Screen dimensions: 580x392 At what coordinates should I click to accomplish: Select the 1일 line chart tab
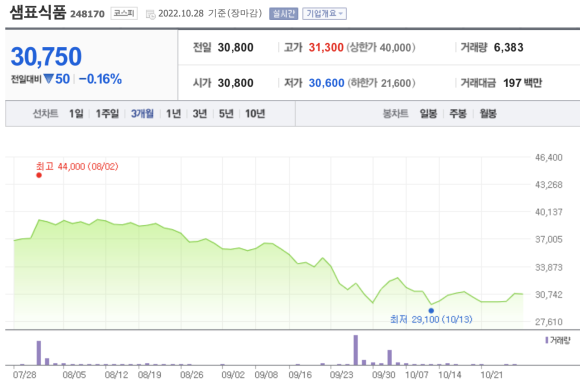(x=76, y=114)
